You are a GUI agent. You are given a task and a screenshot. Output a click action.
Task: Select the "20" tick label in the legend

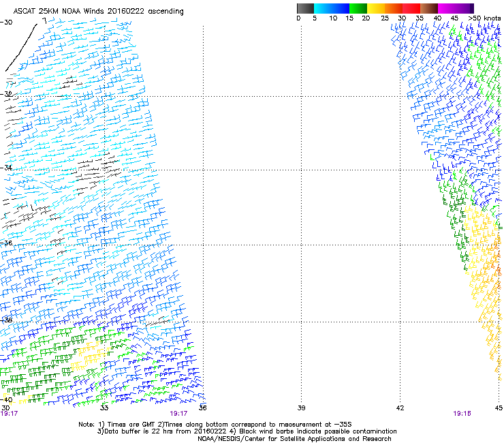pyautogui.click(x=366, y=18)
